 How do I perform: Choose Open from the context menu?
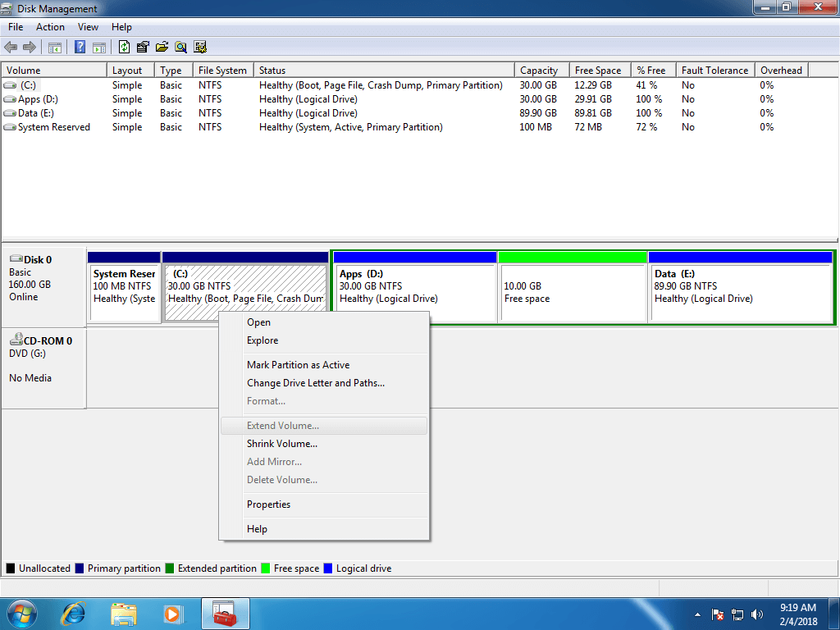(324, 322)
